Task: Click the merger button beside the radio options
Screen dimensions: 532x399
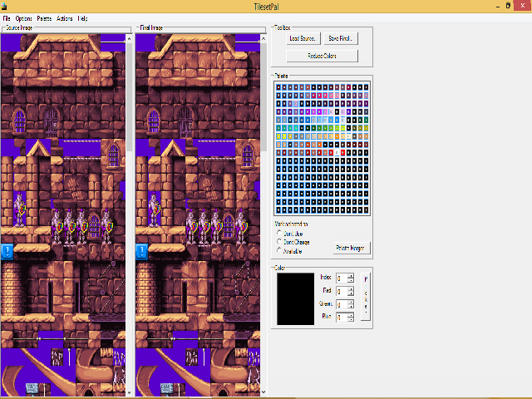Action: pos(351,248)
